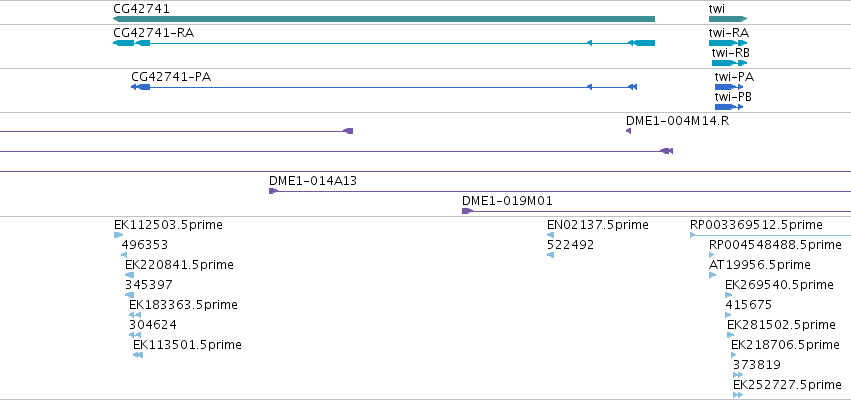Click EST EK269540.5prime
This screenshot has width=851, height=400.
point(779,285)
